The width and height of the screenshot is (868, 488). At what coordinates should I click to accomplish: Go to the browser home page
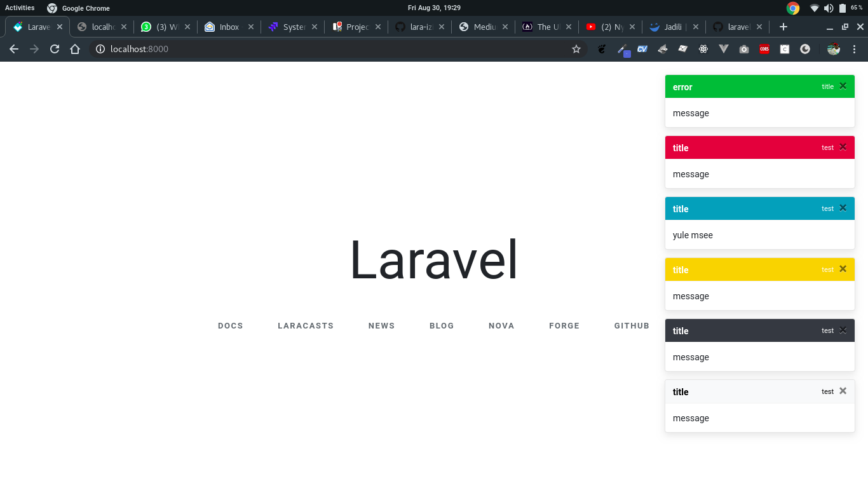pyautogui.click(x=75, y=49)
